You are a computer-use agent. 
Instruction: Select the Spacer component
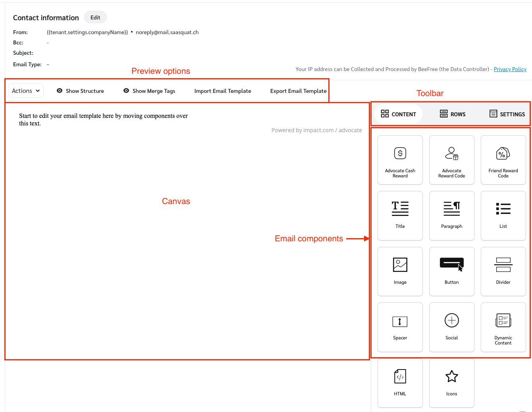pyautogui.click(x=400, y=327)
